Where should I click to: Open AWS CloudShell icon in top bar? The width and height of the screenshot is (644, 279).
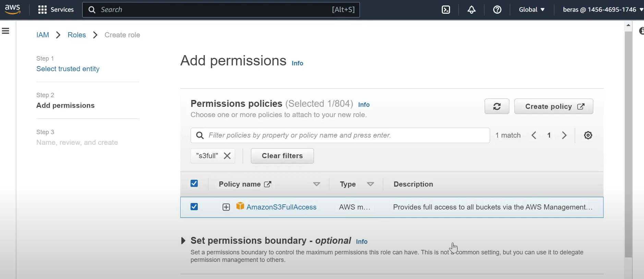pos(446,10)
